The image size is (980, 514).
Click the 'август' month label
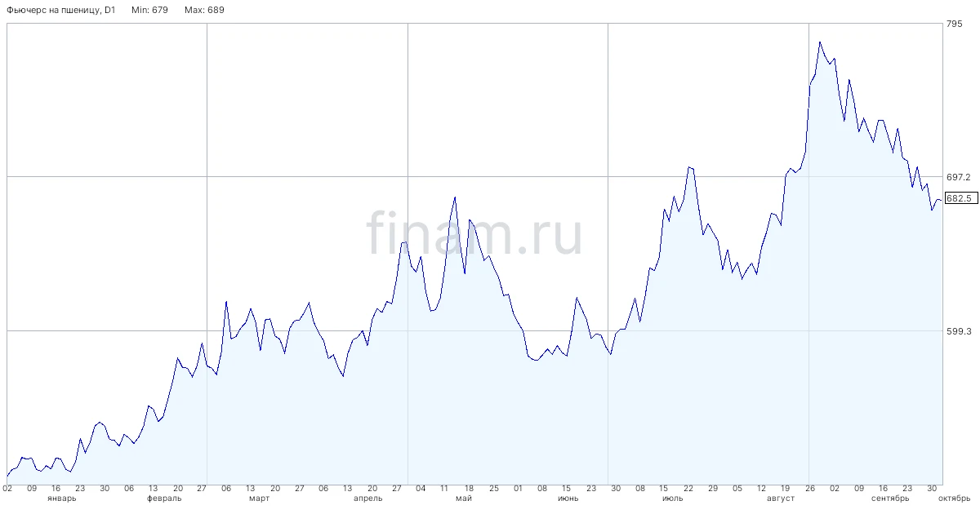(781, 498)
